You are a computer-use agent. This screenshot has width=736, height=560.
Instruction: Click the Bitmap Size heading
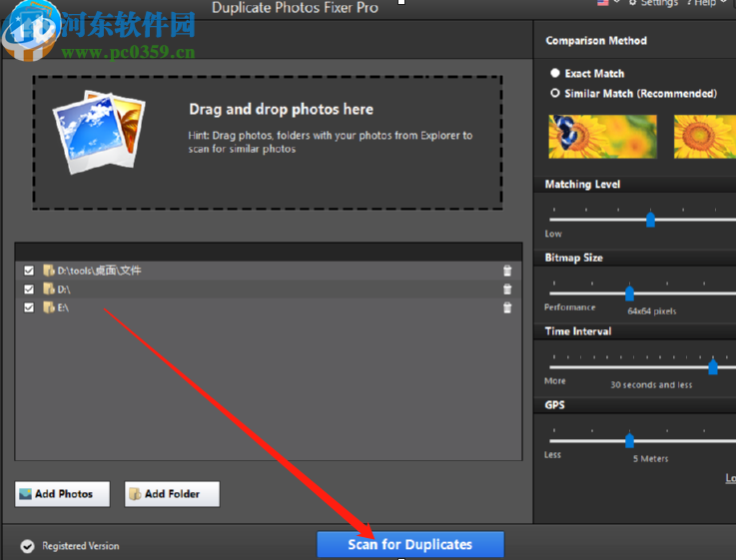(x=573, y=258)
